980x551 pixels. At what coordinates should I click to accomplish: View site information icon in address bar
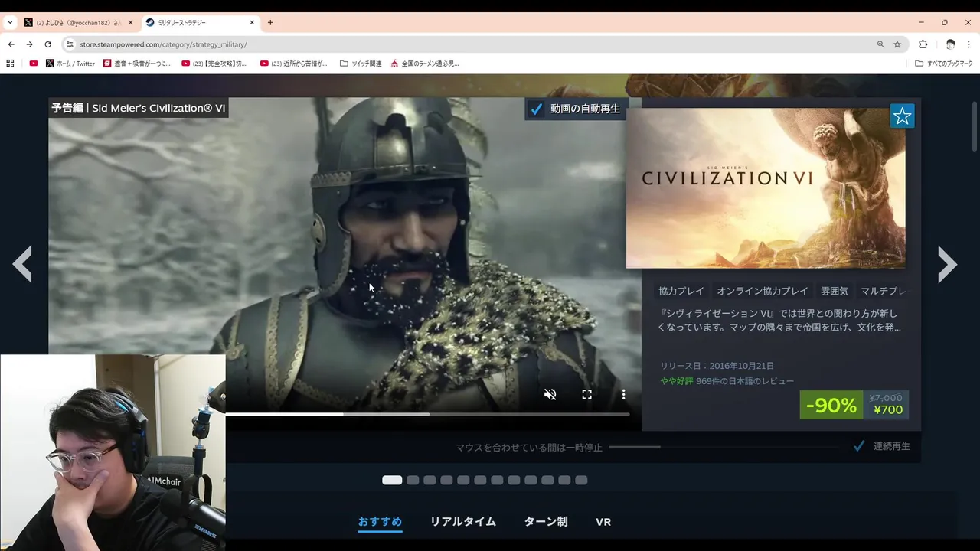70,44
